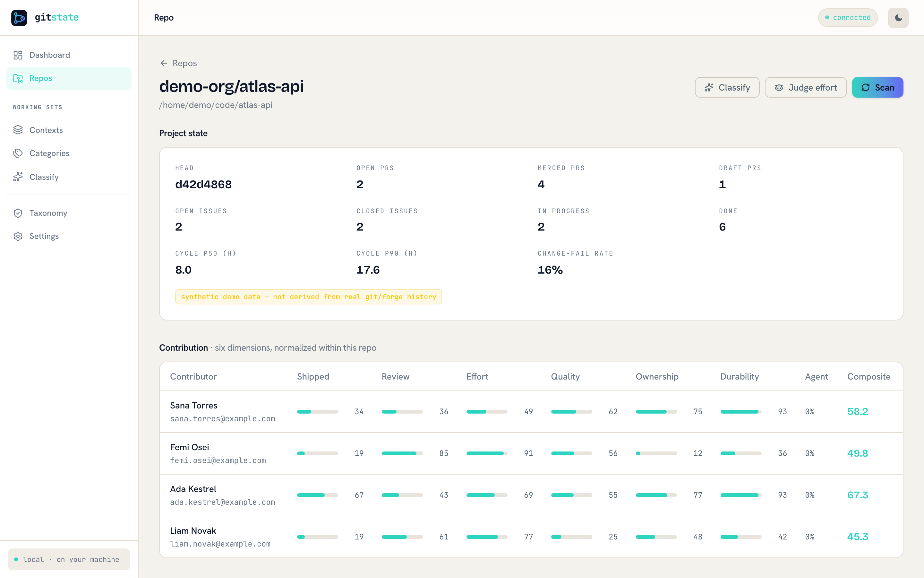Click the Cycle P50 value 8.0

coord(183,270)
